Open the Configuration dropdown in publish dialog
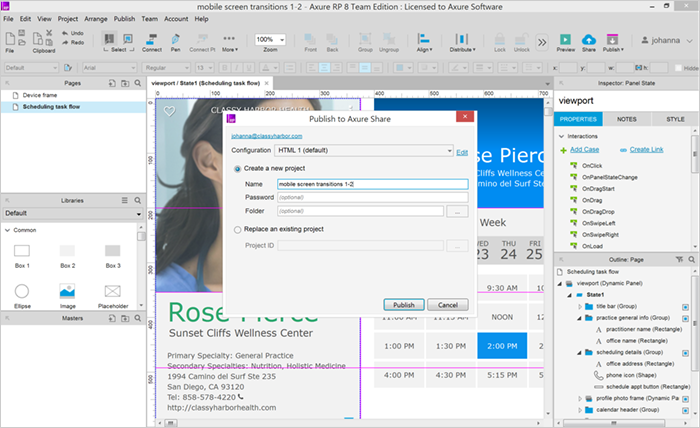This screenshot has width=700, height=428. click(364, 150)
